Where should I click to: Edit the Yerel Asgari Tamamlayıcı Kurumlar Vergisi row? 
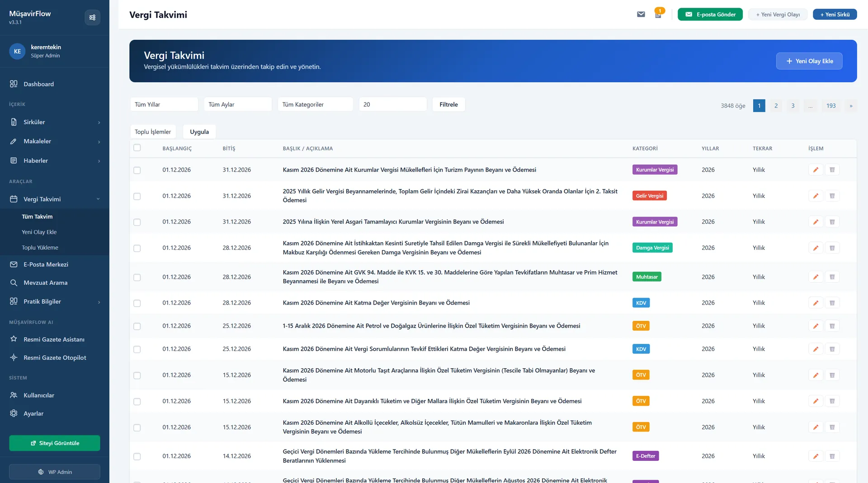[x=816, y=222]
